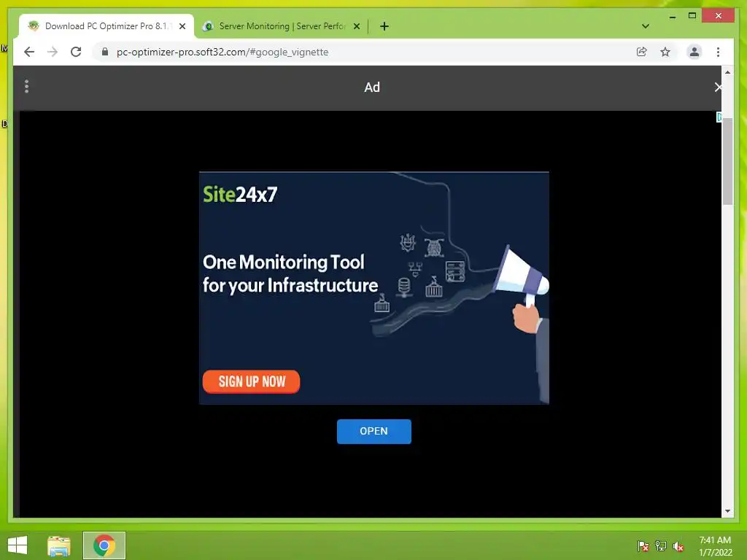The width and height of the screenshot is (747, 560).
Task: Click the network tray icon
Action: tap(661, 546)
